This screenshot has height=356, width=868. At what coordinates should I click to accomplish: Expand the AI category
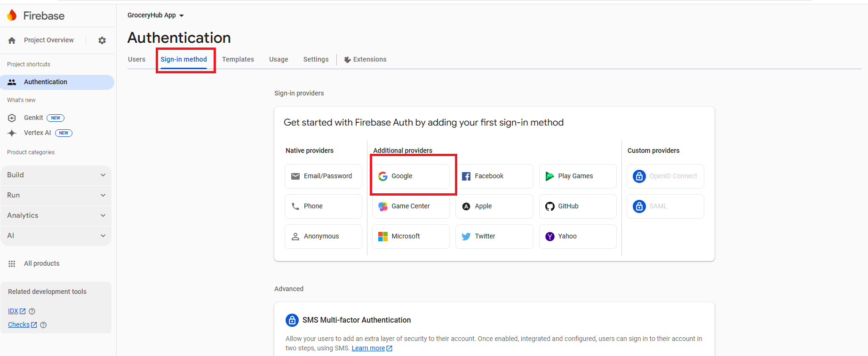point(56,236)
